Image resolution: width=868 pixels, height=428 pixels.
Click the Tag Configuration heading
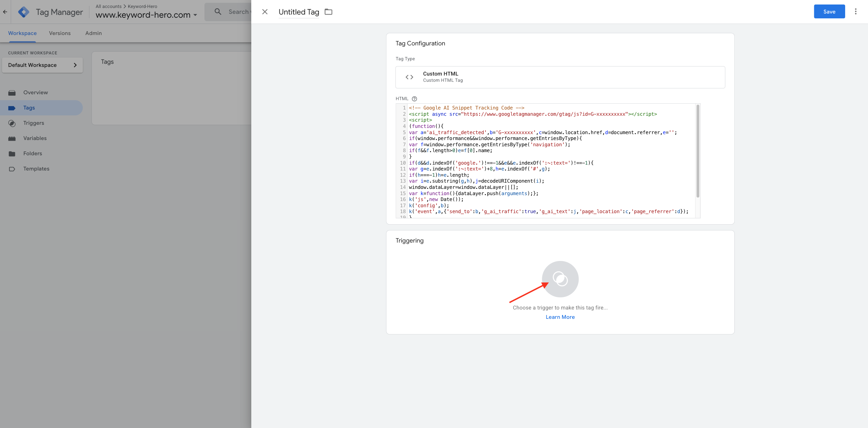click(420, 43)
